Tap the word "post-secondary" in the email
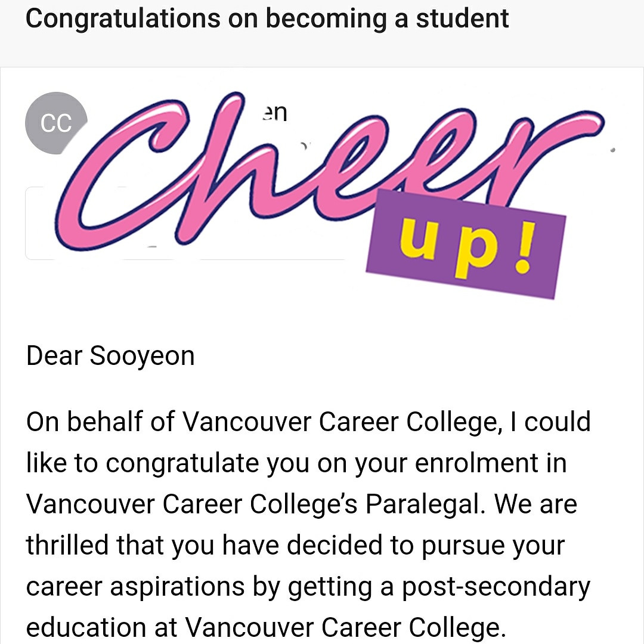The width and height of the screenshot is (644, 644). [496, 587]
